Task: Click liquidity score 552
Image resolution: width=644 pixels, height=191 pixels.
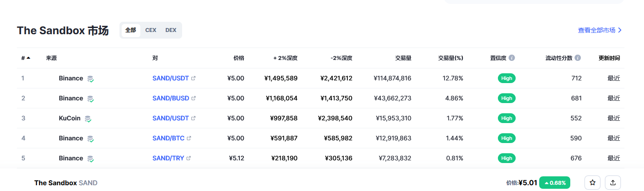Action: [576, 118]
